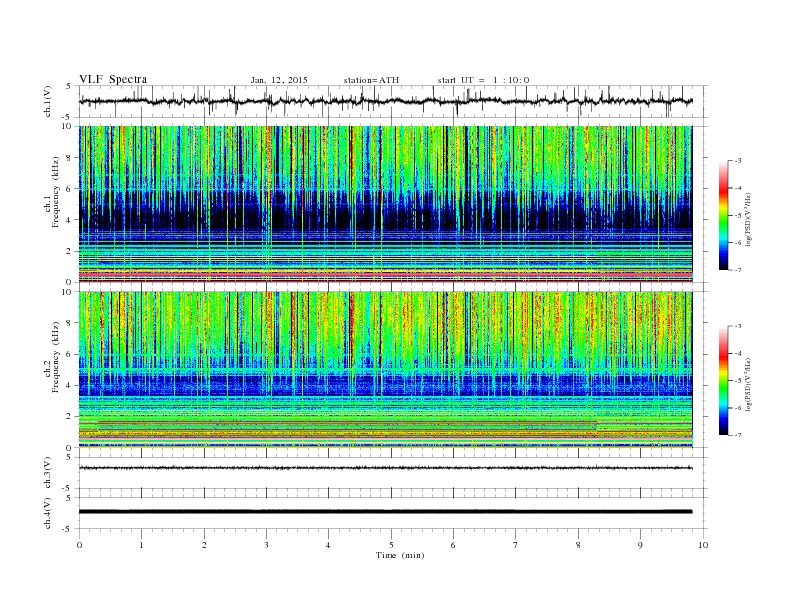Screen dimensions: 792x612
Task: Click the "ch.1(V)" waveform axis label
Action: click(x=48, y=101)
